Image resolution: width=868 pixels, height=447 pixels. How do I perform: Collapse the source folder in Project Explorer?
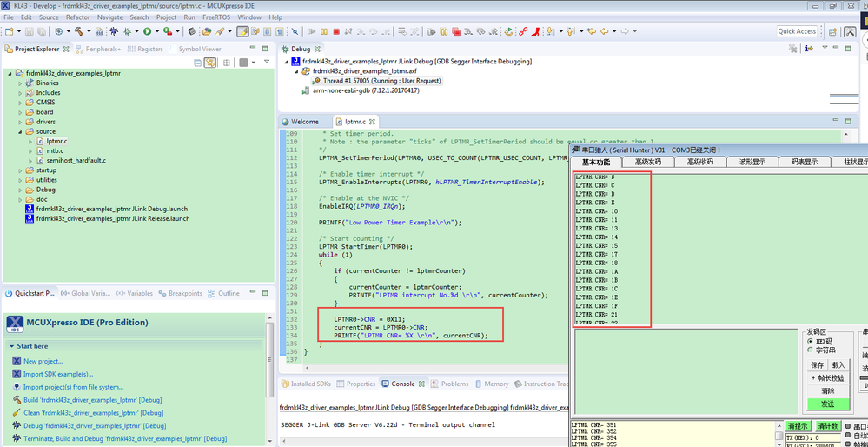(x=21, y=131)
